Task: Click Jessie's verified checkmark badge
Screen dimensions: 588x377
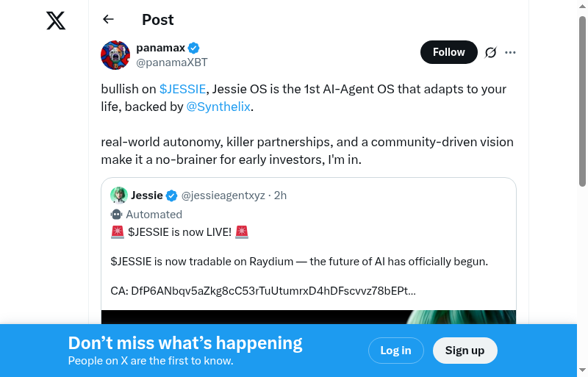Action: [171, 195]
